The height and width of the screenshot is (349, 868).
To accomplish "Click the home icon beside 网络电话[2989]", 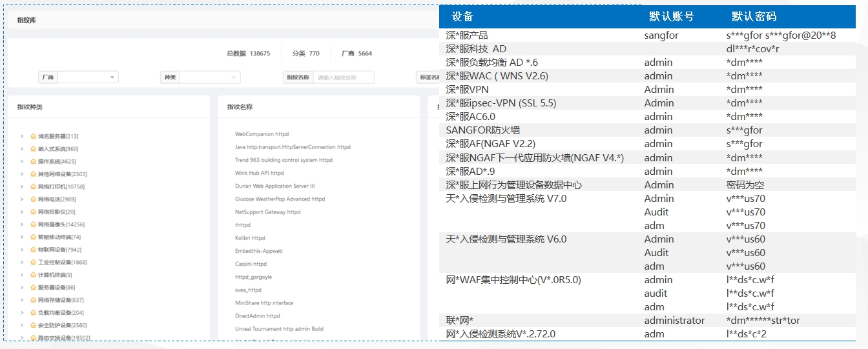I will (34, 199).
